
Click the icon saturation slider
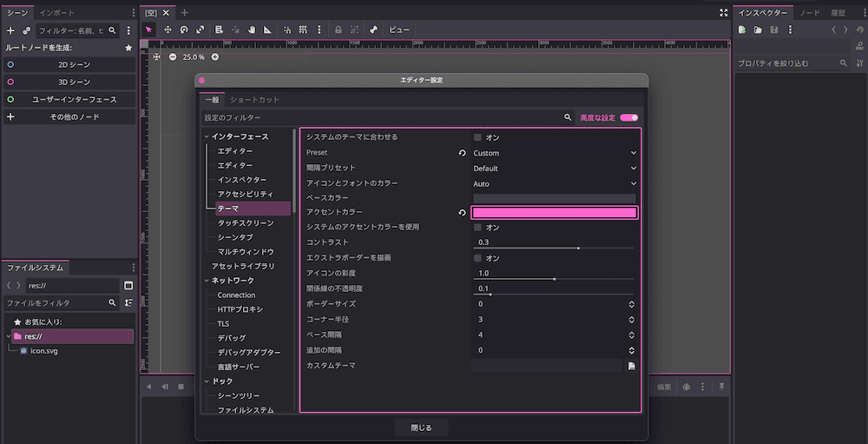point(553,279)
